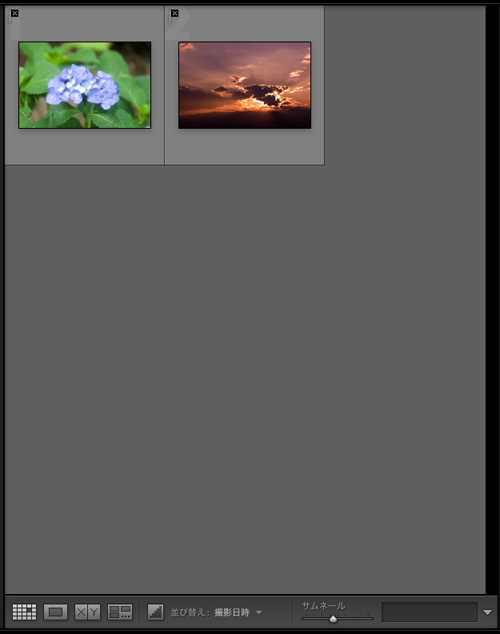Switch to Survey view icon
The height and width of the screenshot is (634, 500).
point(120,612)
